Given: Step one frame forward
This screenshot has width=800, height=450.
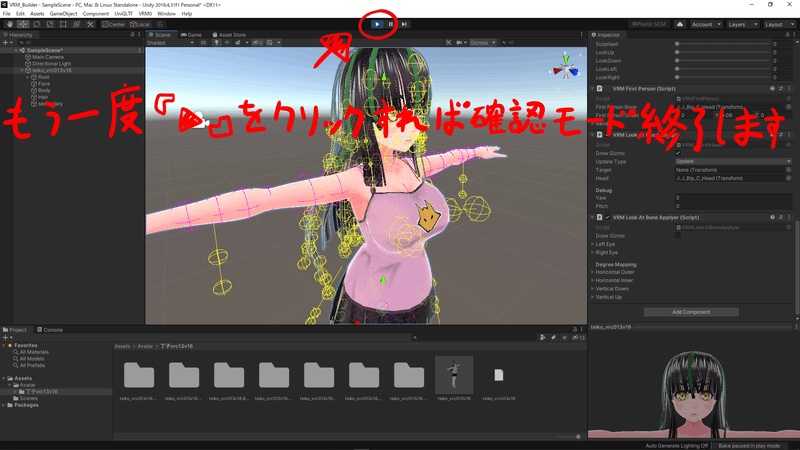Looking at the screenshot, I should (404, 24).
